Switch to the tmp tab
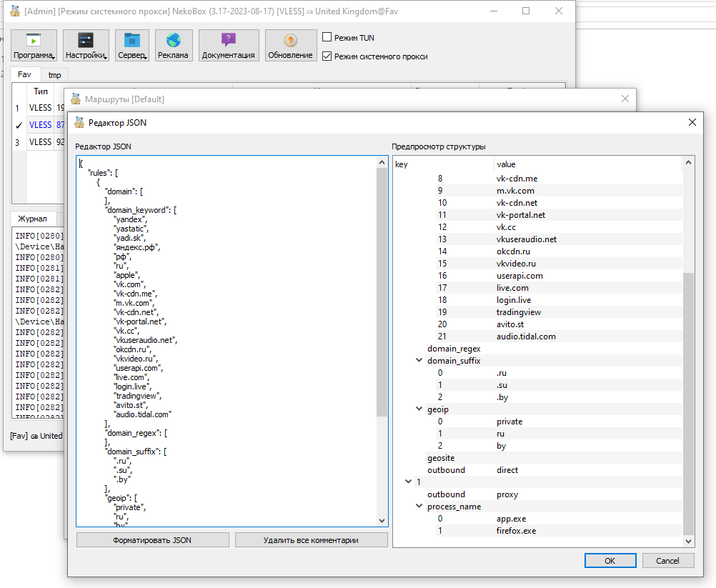The height and width of the screenshot is (588, 716). pyautogui.click(x=54, y=75)
